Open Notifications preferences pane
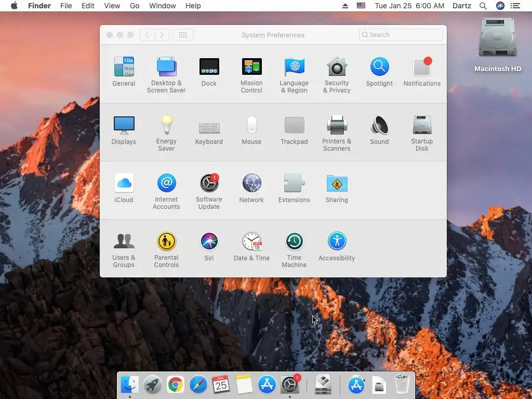 [x=422, y=72]
